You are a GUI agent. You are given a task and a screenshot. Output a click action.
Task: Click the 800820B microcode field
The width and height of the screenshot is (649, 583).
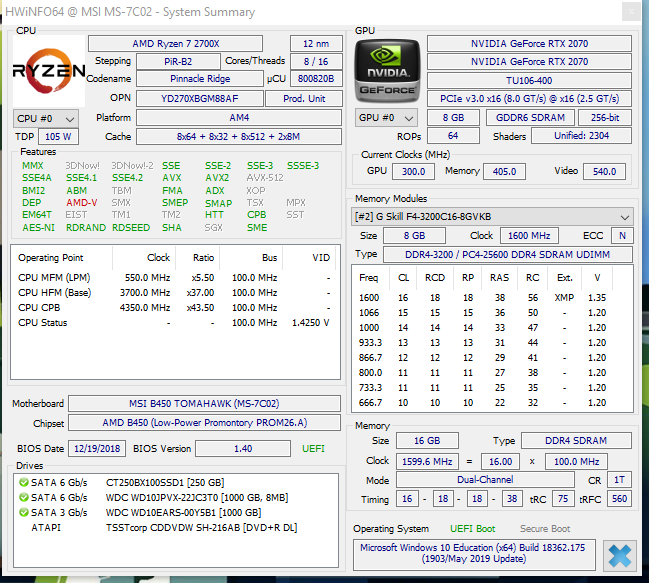[316, 79]
